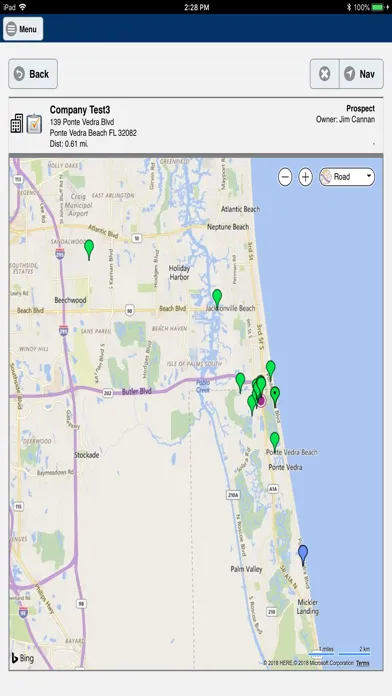Click the Stockade map label

click(x=87, y=455)
